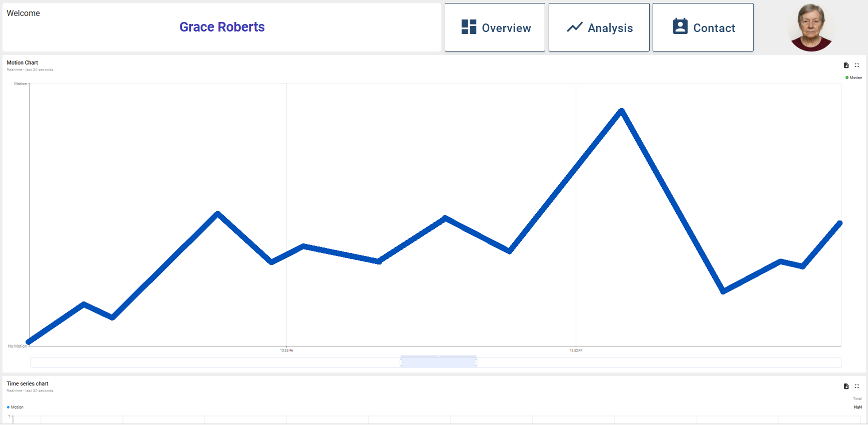The width and height of the screenshot is (868, 425).
Task: Expand Motion Chart to fullscreen
Action: (x=857, y=65)
